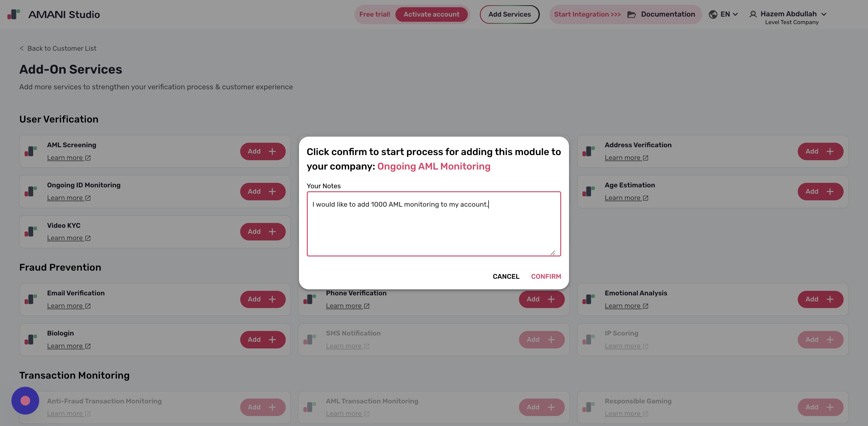
Task: Click the AMANI Studio logo icon
Action: (x=14, y=14)
